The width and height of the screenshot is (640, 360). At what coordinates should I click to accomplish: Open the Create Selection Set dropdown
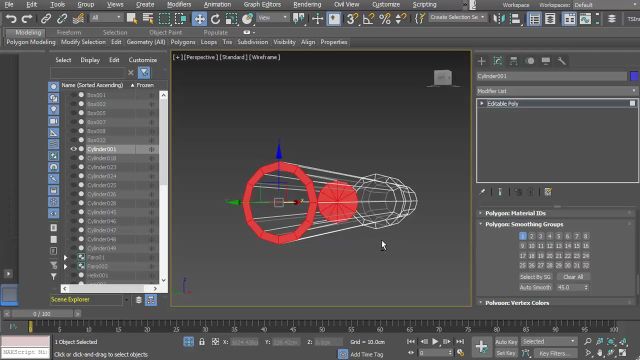[x=457, y=18]
